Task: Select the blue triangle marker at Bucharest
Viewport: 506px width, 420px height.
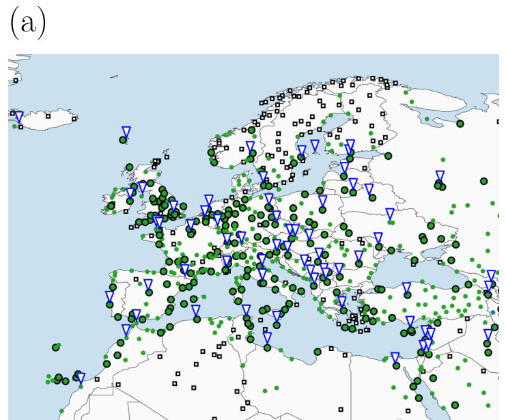Action: (359, 256)
